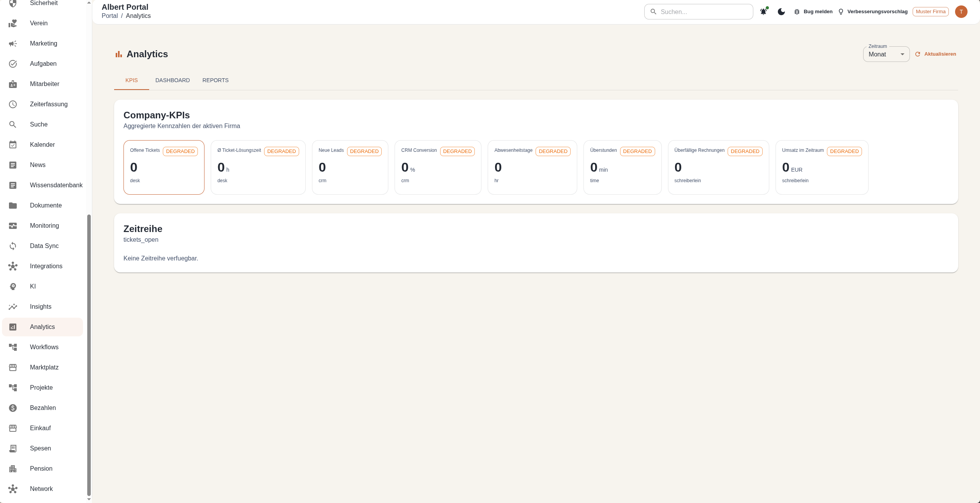Screen dimensions: 980x503
Task: Open Sicherheit in the sidebar
Action: (x=42, y=4)
